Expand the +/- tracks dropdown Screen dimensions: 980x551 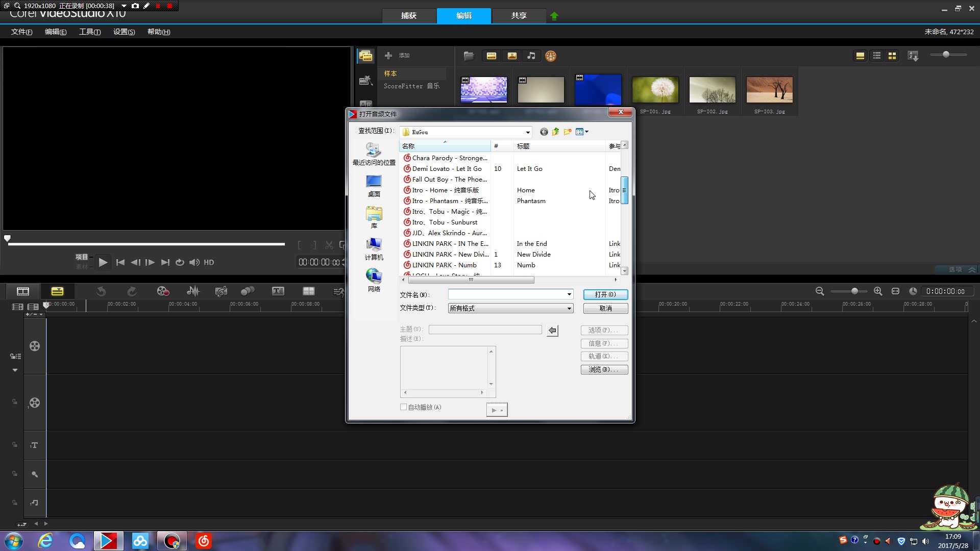pos(35,314)
